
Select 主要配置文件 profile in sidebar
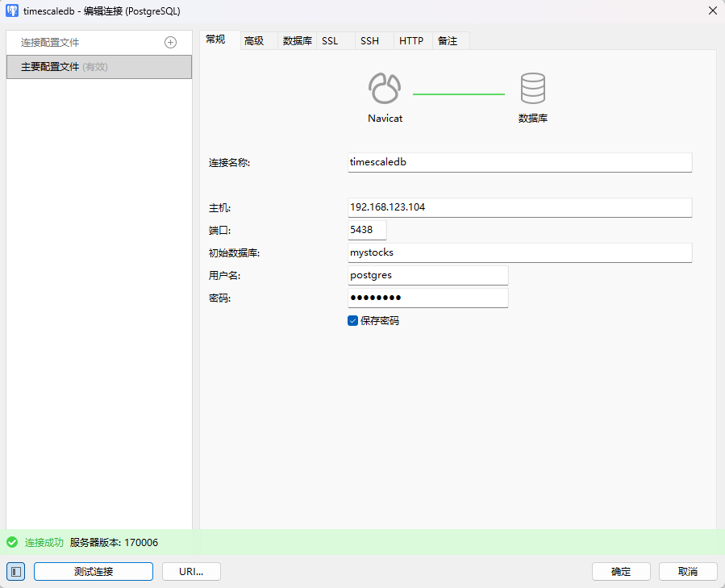pos(99,67)
